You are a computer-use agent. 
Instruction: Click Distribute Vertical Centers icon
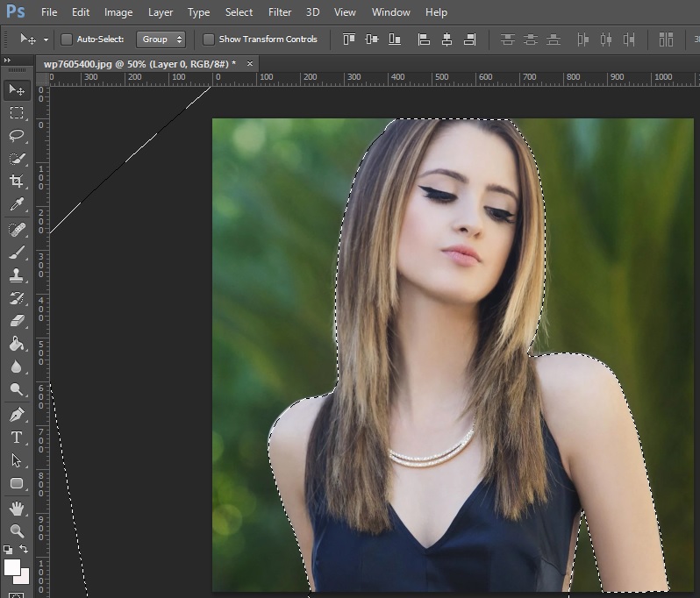[x=531, y=39]
